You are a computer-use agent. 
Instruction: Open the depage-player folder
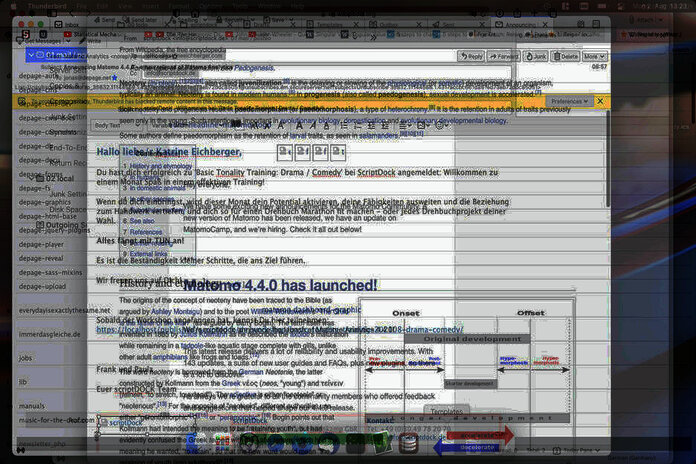41,244
